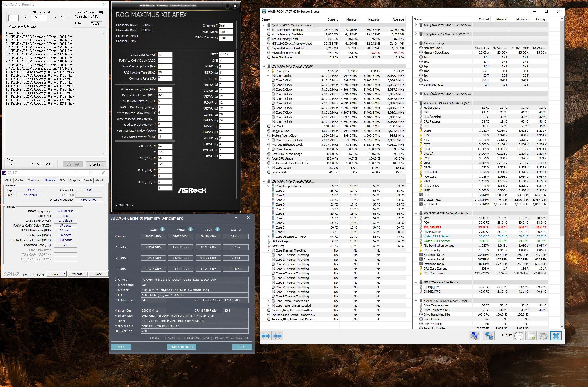Click MemTestPro thread status scroll-down arrow
This screenshot has height=387, width=588.
pyautogui.click(x=103, y=153)
